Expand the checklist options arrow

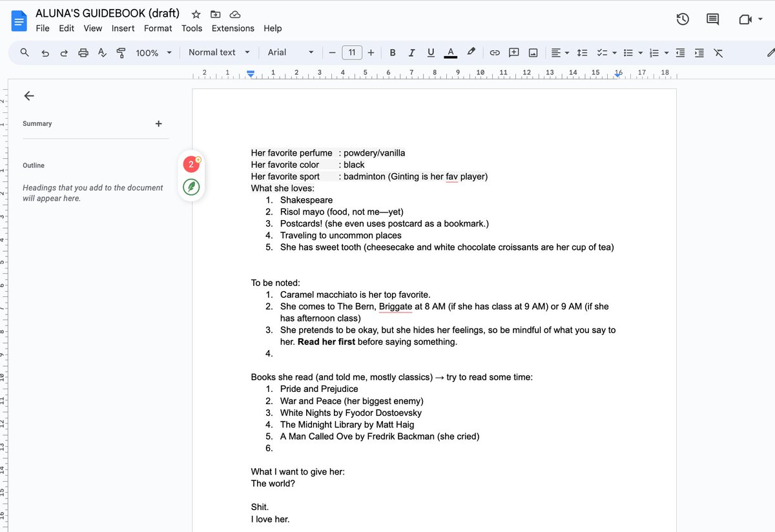click(x=614, y=53)
